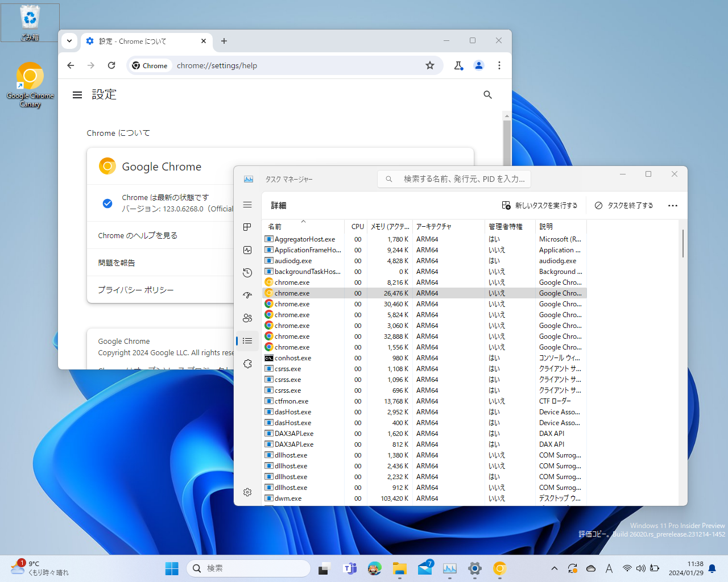End the selected chrome.exe task

click(623, 205)
